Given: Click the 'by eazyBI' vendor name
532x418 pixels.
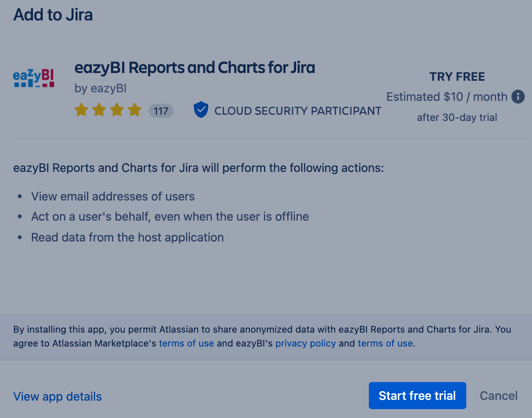Looking at the screenshot, I should click(101, 88).
